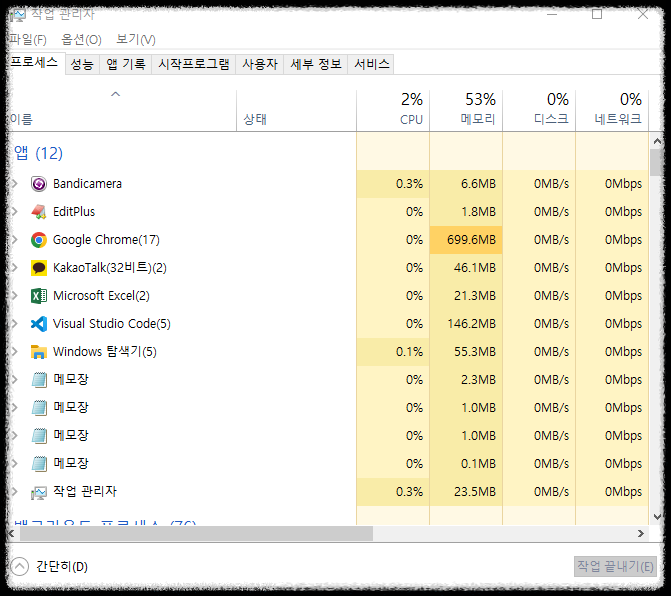The height and width of the screenshot is (596, 671).
Task: Click the Windows 탐색기 folder icon
Action: [39, 352]
